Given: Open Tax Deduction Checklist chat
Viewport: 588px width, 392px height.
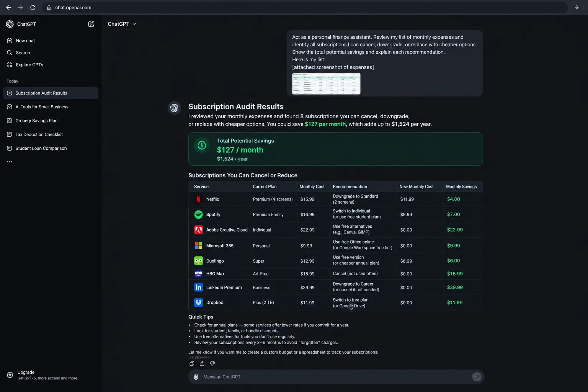Looking at the screenshot, I should [51, 134].
